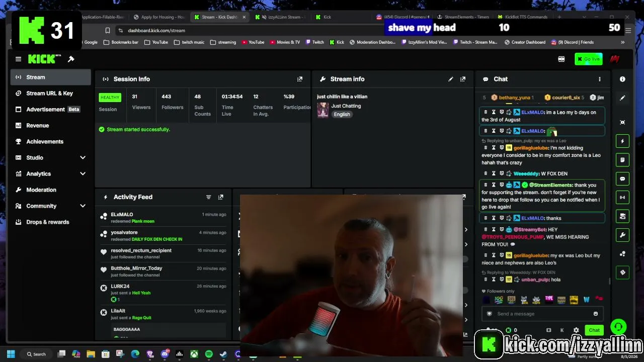
Task: Click the unban_pulp username in chat
Action: pyautogui.click(x=534, y=280)
